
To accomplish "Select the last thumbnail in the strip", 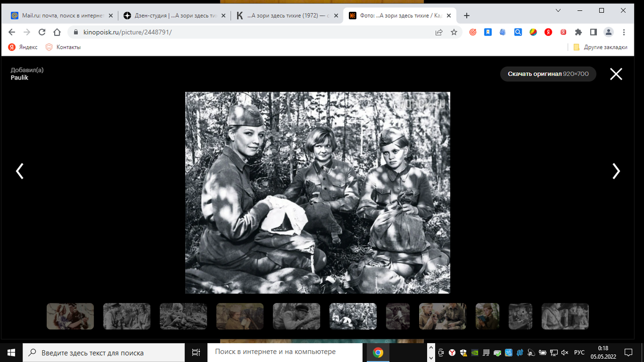I will 565,316.
